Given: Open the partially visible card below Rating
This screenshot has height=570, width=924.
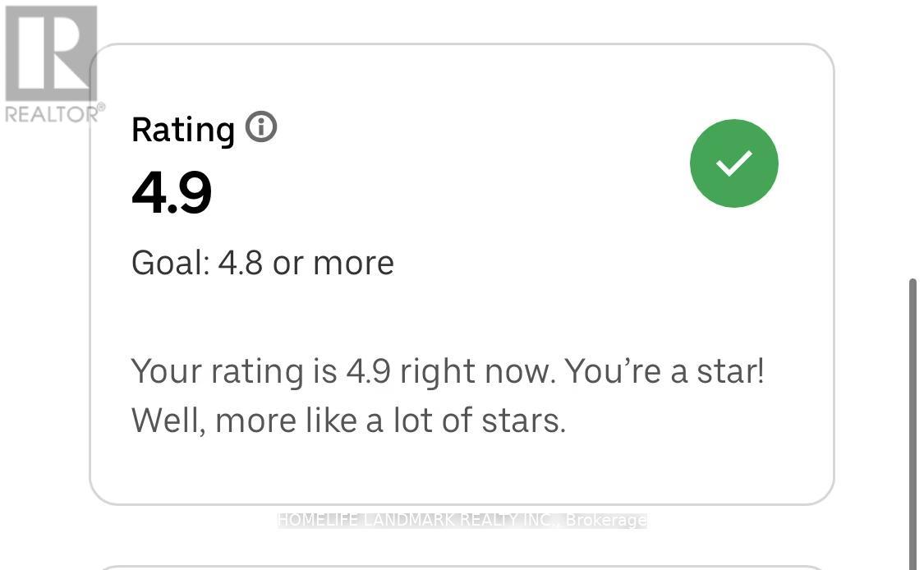Looking at the screenshot, I should pos(460,567).
